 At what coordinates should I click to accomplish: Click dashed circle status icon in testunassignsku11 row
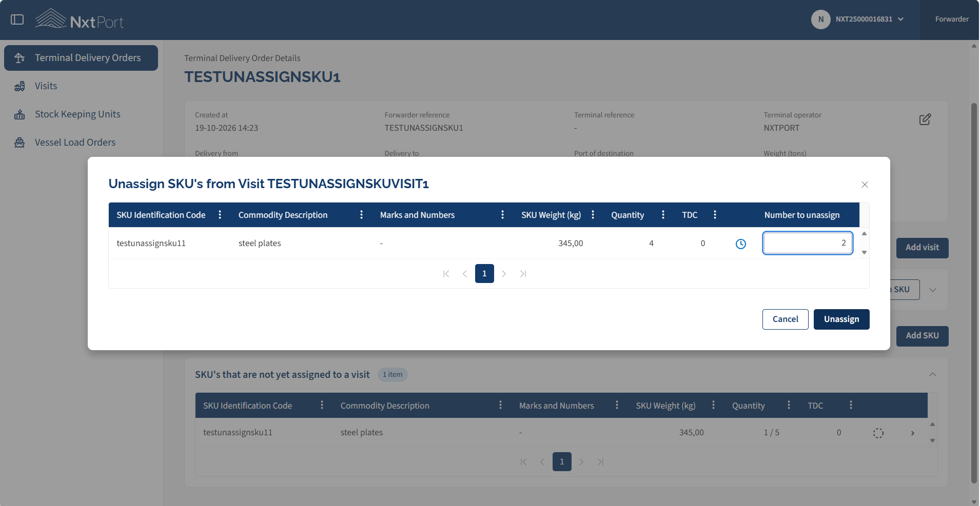point(878,433)
